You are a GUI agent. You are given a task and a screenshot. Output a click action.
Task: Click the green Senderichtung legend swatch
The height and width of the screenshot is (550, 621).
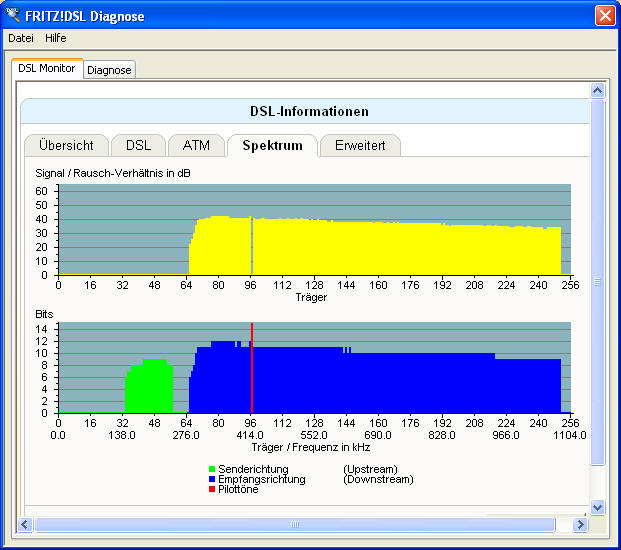click(x=212, y=469)
